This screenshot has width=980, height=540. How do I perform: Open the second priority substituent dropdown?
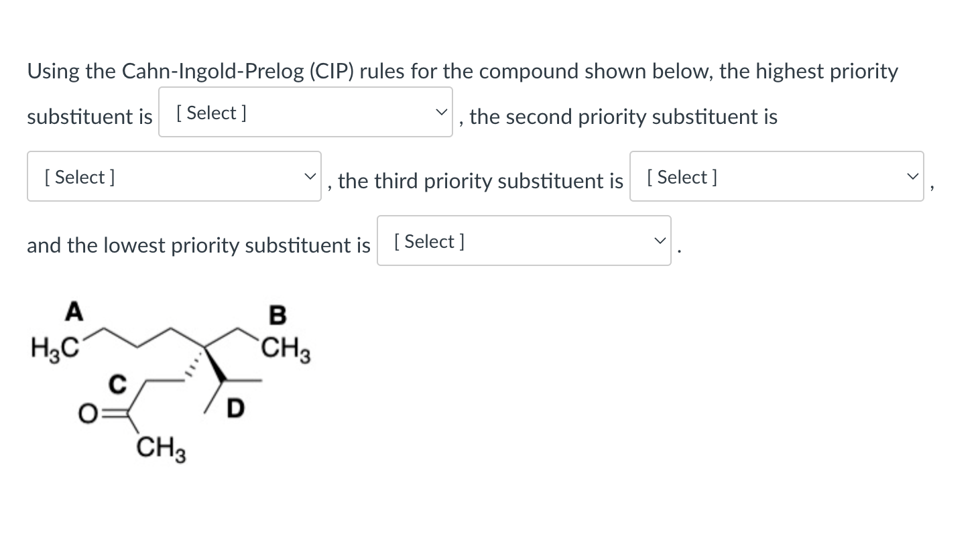(x=174, y=177)
